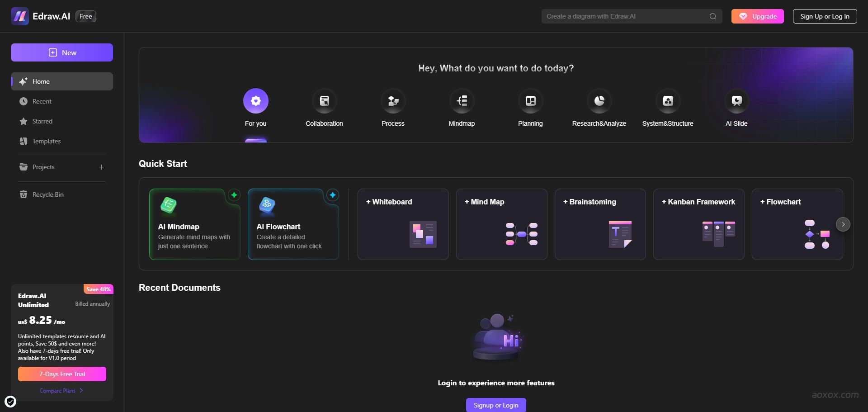Image resolution: width=868 pixels, height=412 pixels.
Task: Select the For you category icon
Action: click(256, 101)
